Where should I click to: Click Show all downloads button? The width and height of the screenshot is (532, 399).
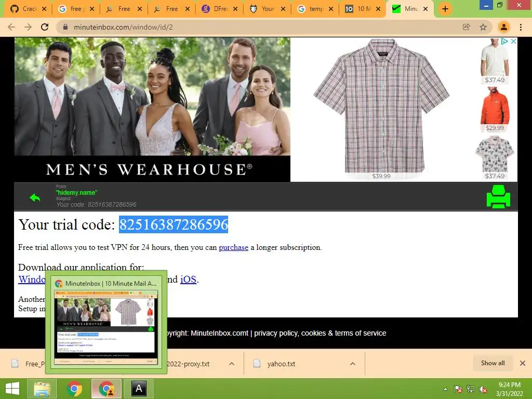click(493, 363)
